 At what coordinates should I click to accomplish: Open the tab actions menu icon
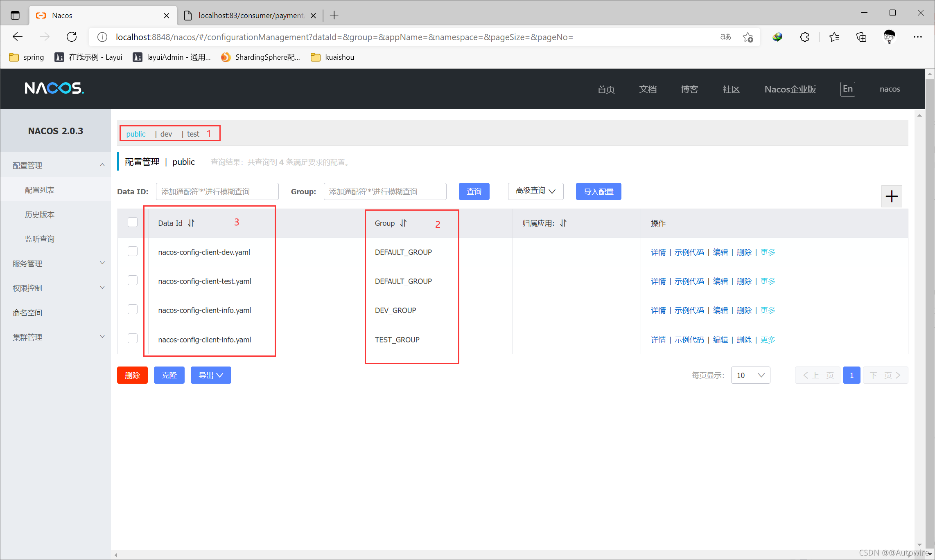pos(15,16)
